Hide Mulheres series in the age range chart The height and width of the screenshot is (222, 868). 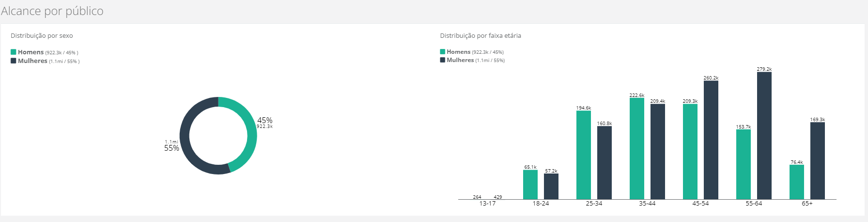point(460,60)
